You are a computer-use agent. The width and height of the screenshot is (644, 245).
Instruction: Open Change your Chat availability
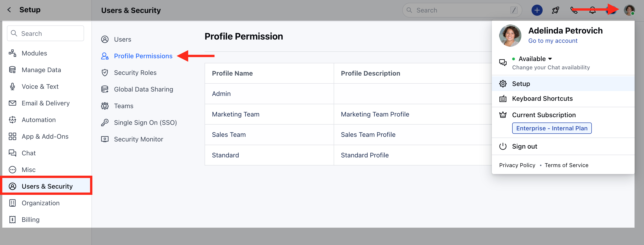tap(551, 67)
